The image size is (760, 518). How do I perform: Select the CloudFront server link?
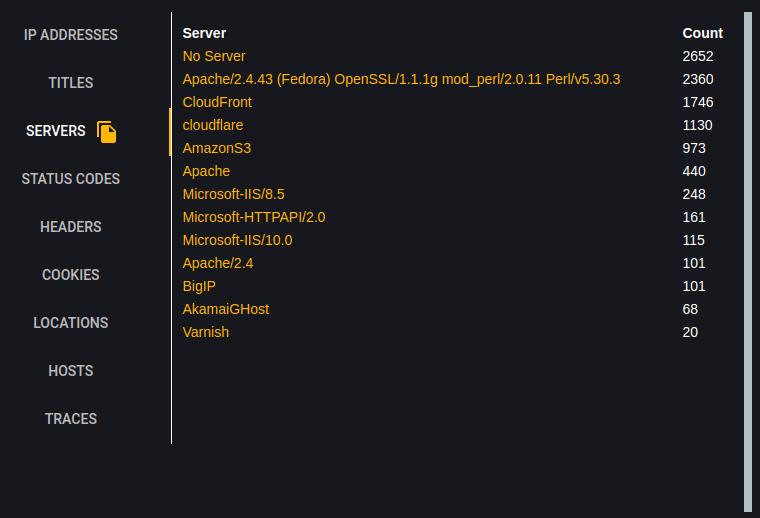pyautogui.click(x=217, y=102)
